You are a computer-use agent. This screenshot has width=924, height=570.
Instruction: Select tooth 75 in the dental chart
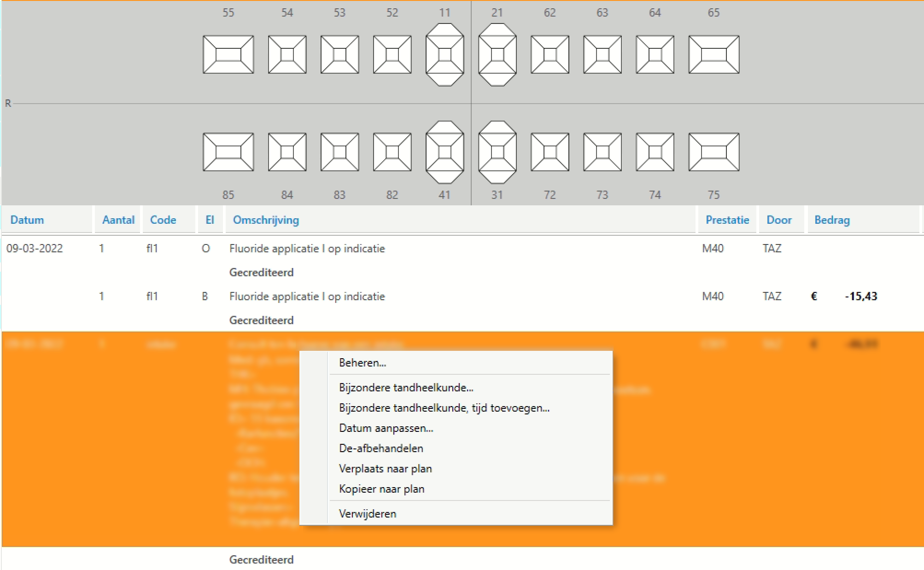(713, 152)
